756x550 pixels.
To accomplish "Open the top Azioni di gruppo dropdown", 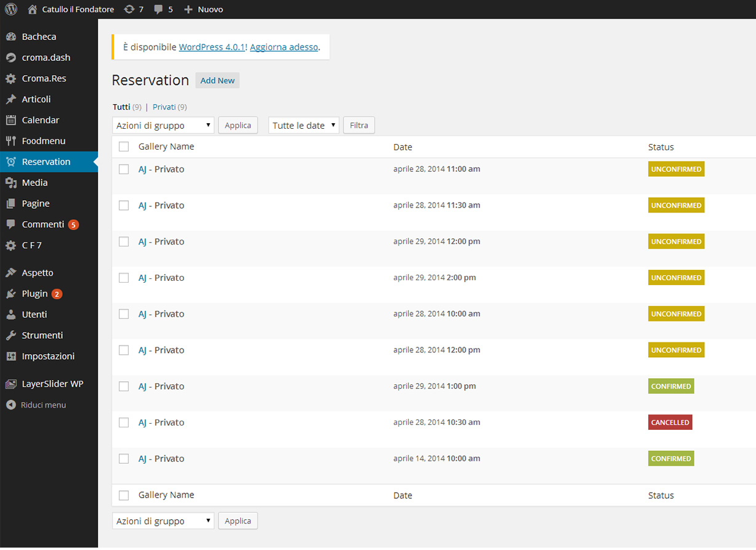I will point(163,125).
